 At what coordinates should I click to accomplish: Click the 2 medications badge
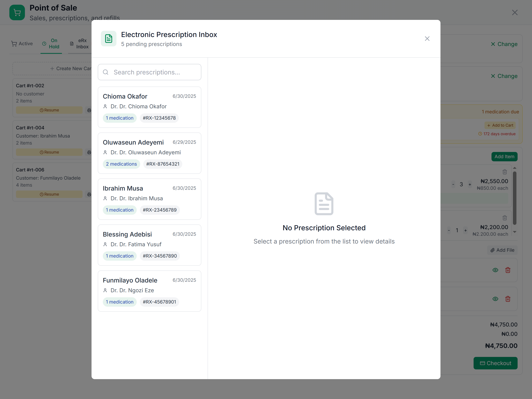point(121,164)
